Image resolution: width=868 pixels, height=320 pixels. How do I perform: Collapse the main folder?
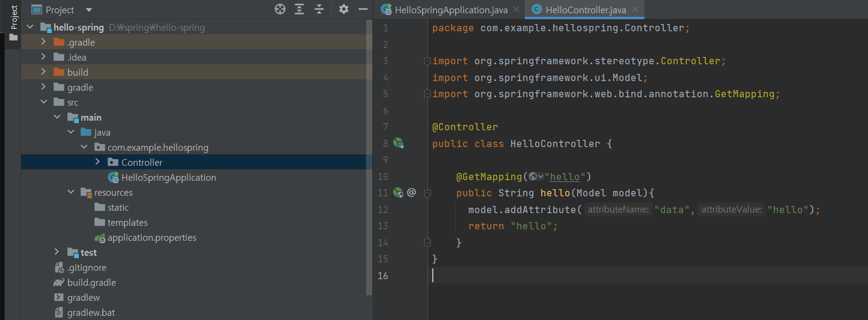click(57, 118)
